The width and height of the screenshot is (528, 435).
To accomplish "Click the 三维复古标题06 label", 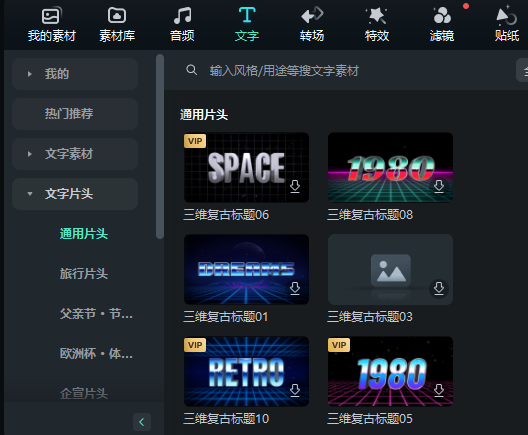I will pyautogui.click(x=226, y=215).
